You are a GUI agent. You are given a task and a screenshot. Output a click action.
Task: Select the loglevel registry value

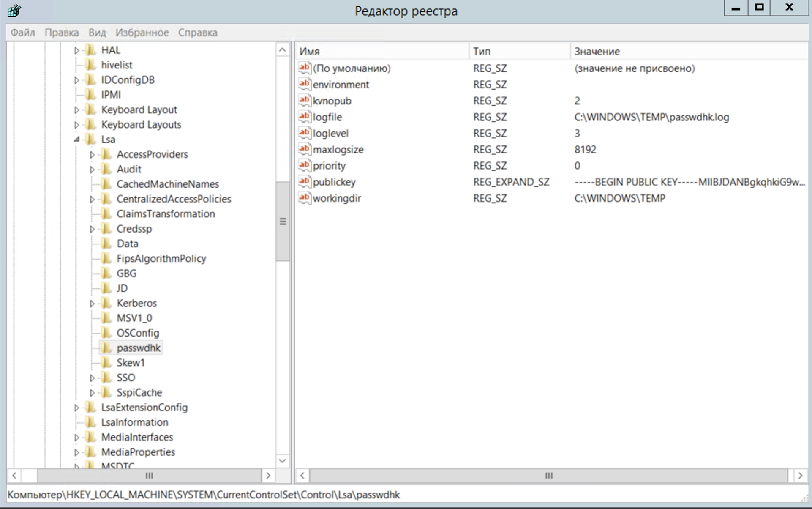[x=330, y=133]
